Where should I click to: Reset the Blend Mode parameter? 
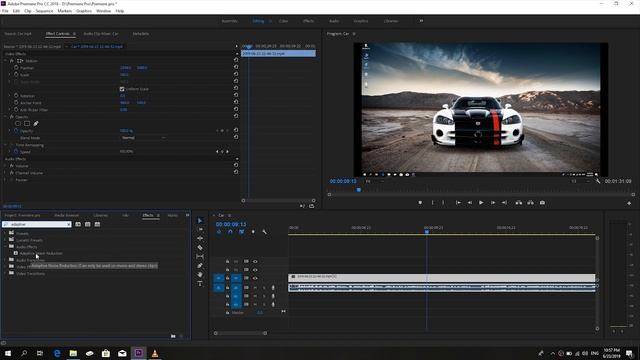tap(236, 137)
